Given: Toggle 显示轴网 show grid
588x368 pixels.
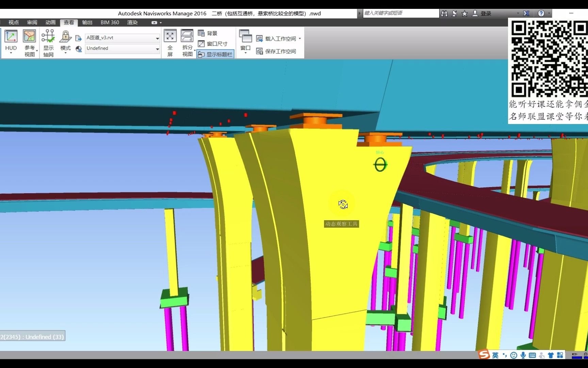Looking at the screenshot, I should 48,43.
